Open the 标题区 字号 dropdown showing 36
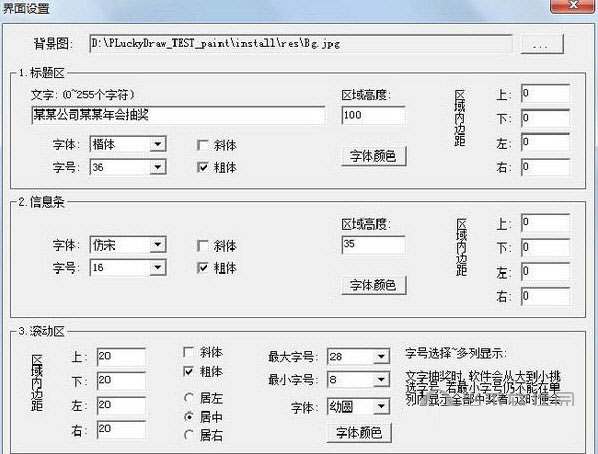Viewport: 598px width, 454px height. tap(128, 167)
